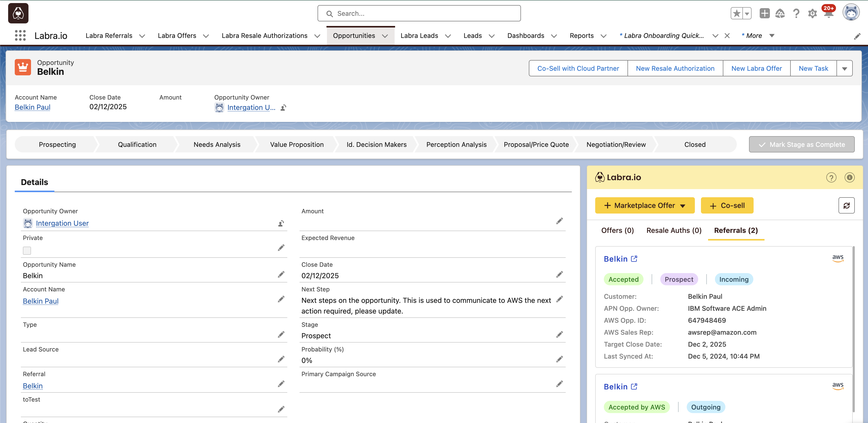Open the help question mark in Labra.io panel
868x423 pixels.
831,177
